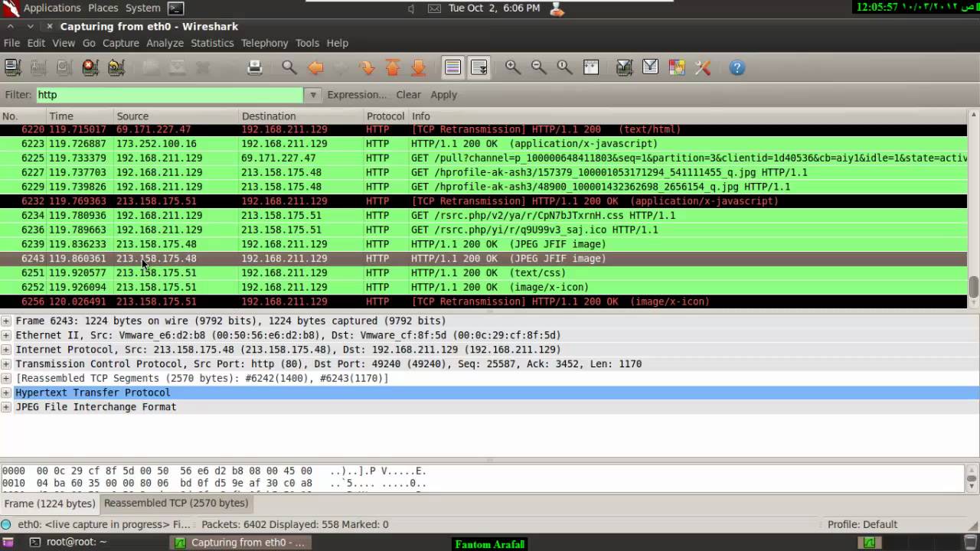Click the live capture status indicator icon
The width and height of the screenshot is (980, 551).
6,524
